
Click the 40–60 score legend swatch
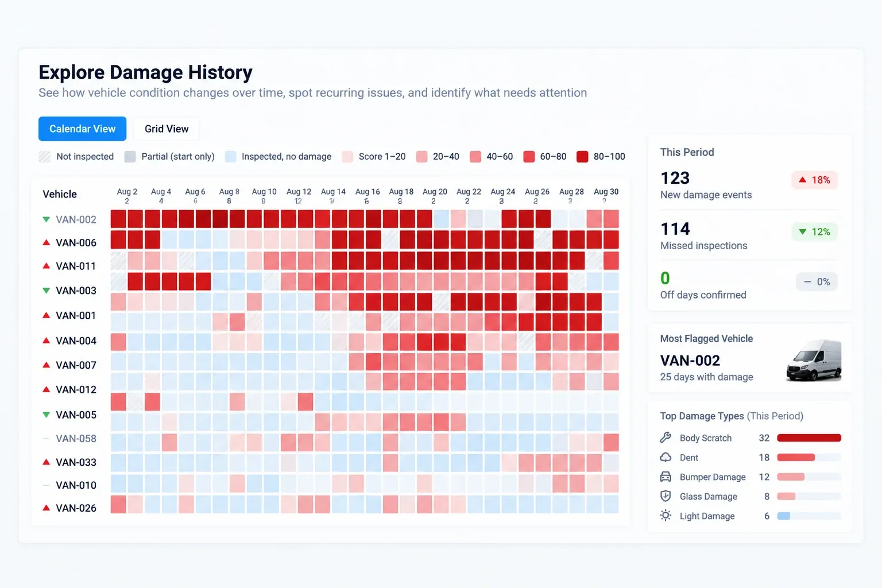[475, 157]
